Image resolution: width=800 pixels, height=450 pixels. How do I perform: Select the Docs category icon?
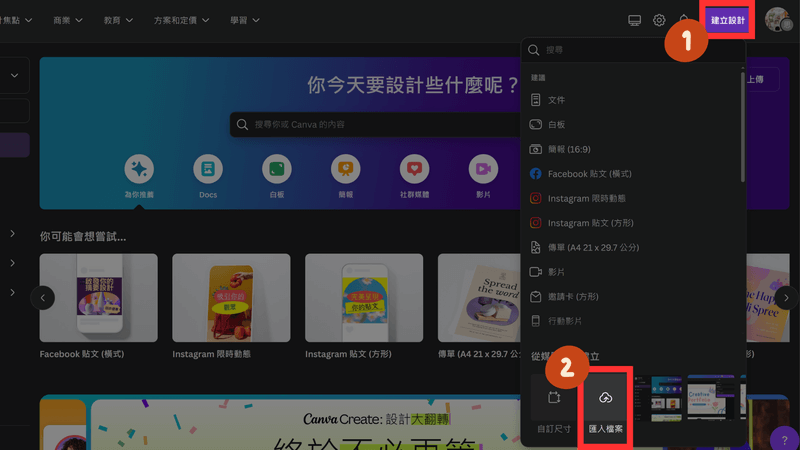208,169
